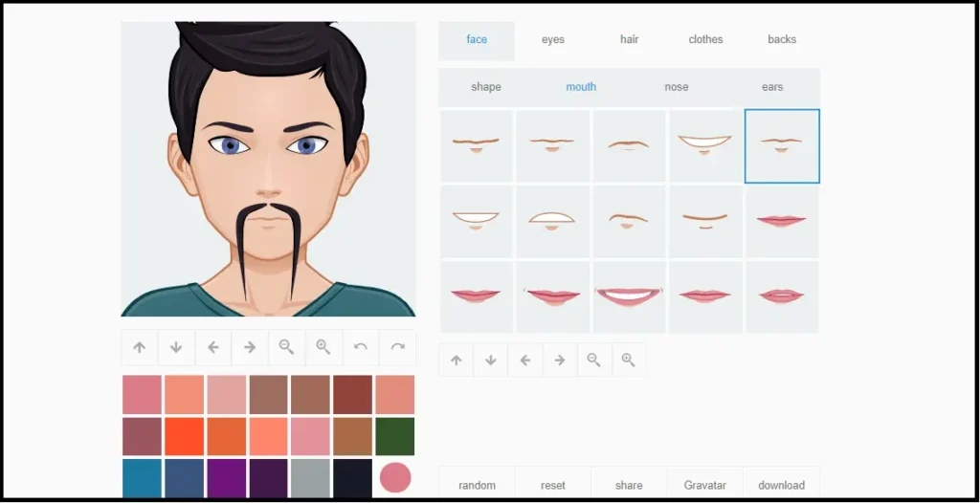The width and height of the screenshot is (980, 503).
Task: Open the backs tab
Action: (782, 39)
